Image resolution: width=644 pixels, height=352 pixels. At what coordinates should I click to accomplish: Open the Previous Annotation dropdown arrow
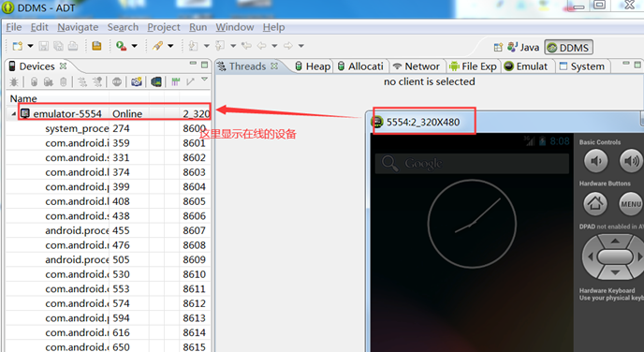(233, 46)
